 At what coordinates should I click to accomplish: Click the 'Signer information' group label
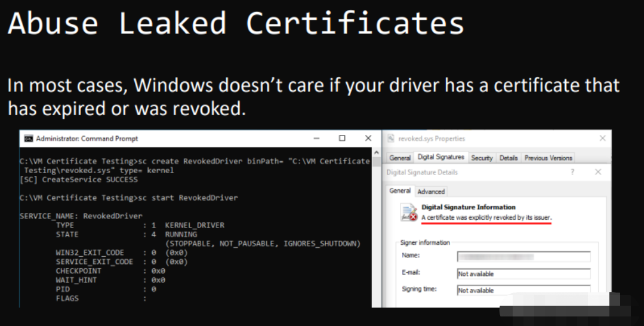[x=425, y=242]
